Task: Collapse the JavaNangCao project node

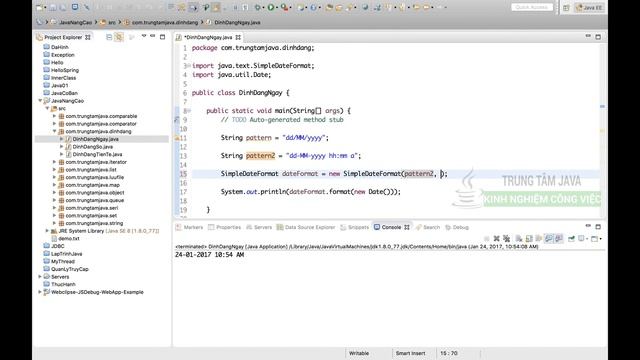Action: point(40,100)
